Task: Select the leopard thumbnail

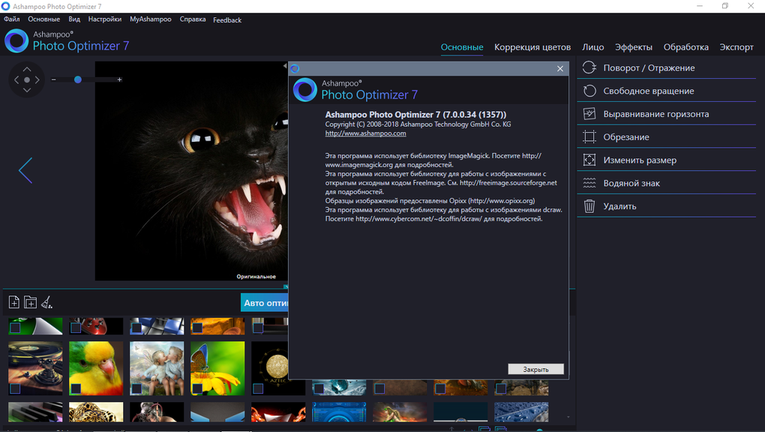Action: [96, 412]
